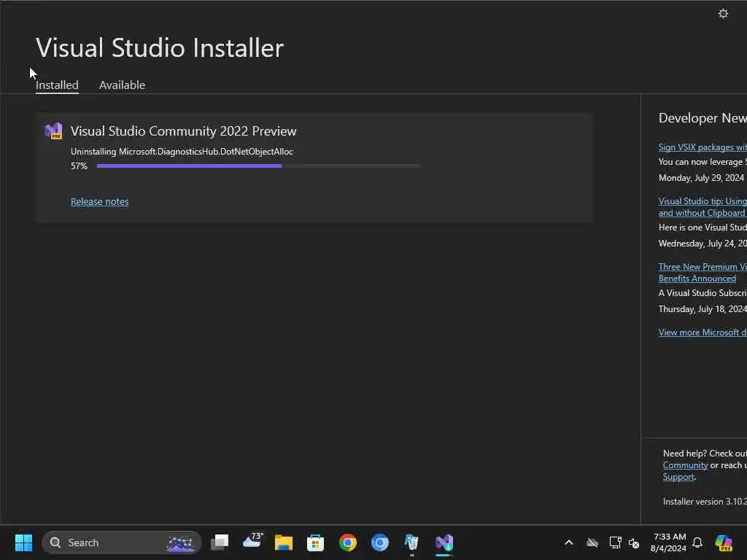747x560 pixels.
Task: Click the uninstall progress bar
Action: click(x=258, y=166)
